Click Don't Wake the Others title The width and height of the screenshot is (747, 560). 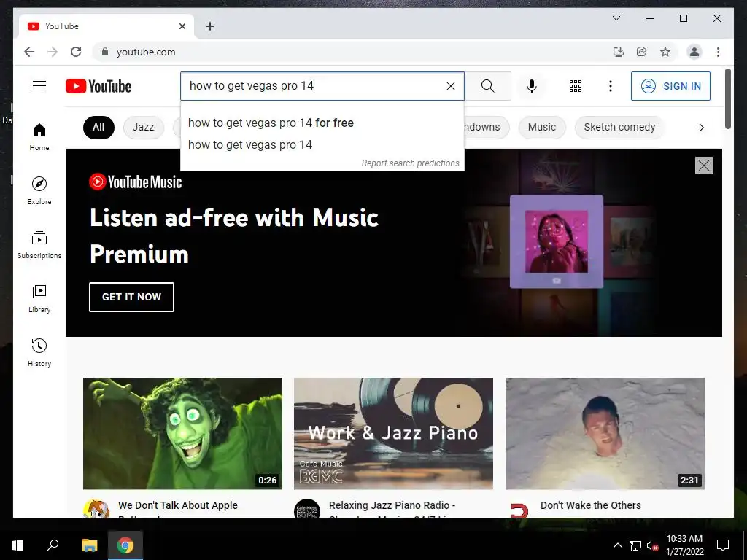tap(591, 505)
